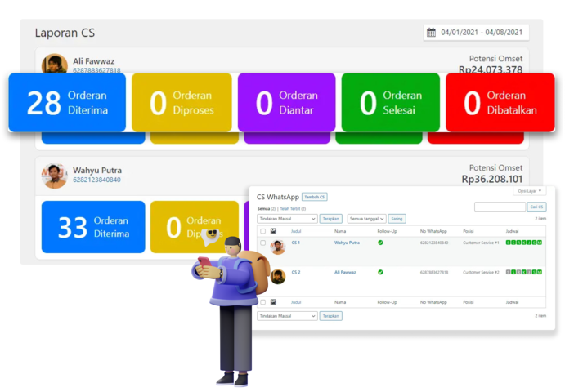Tick the select-all checkbox in the table footer
The image size is (565, 392).
click(x=263, y=302)
